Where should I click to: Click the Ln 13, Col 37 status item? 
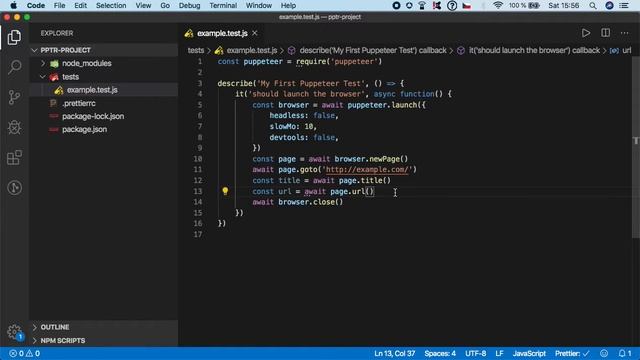[394, 353]
